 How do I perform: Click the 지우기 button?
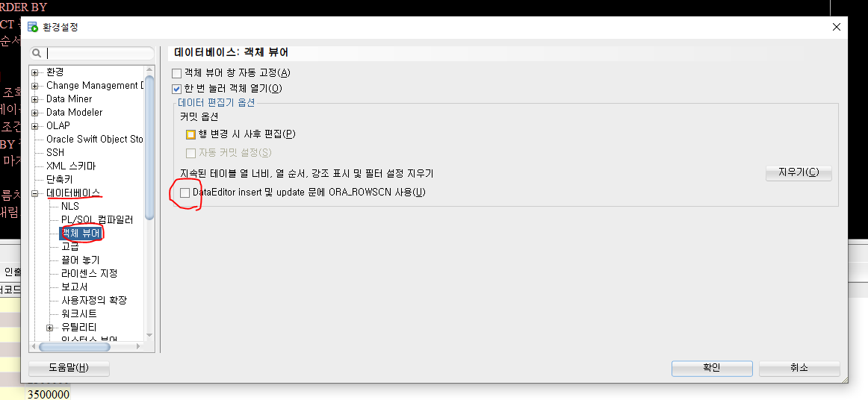(799, 172)
